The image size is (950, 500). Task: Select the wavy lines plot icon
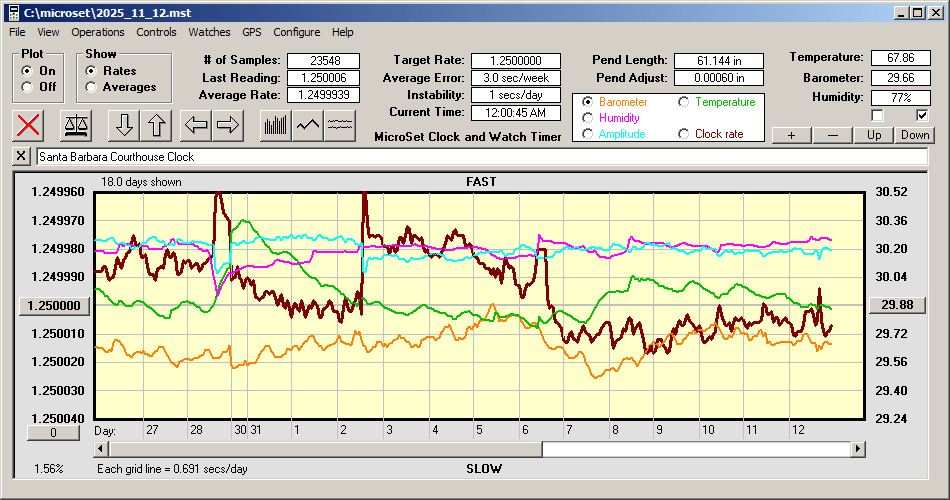coord(341,125)
